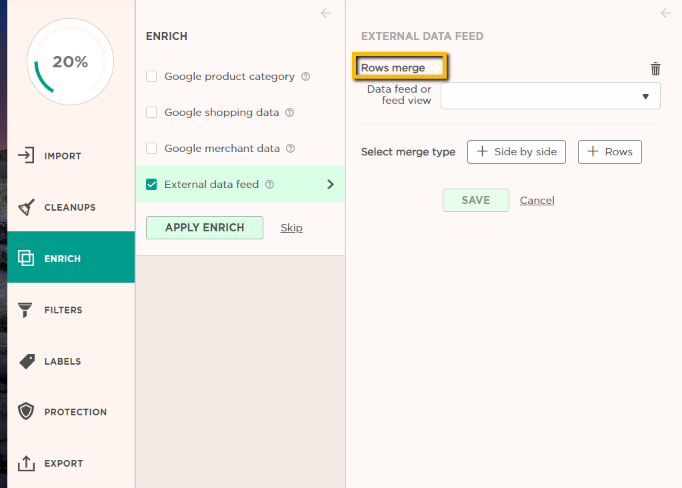Click the Export upload icon
Screen dimensions: 682x488
(26, 463)
